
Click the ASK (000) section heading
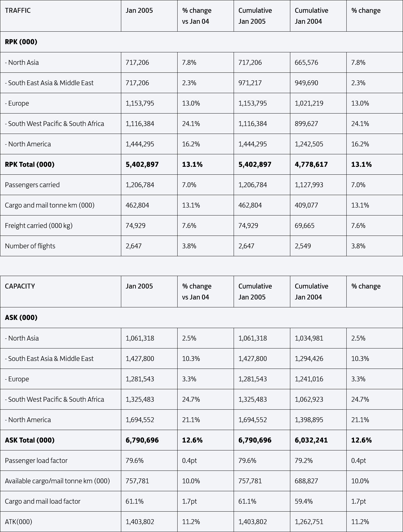[x=21, y=318]
